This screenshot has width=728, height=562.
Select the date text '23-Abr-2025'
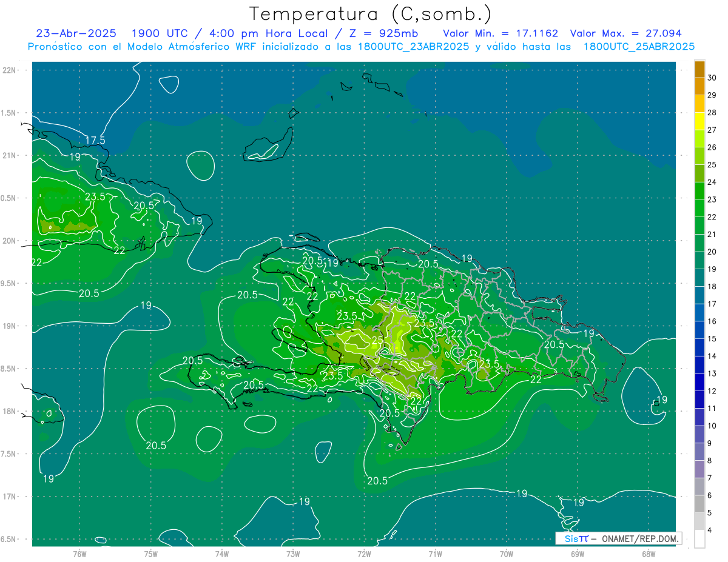coord(76,33)
